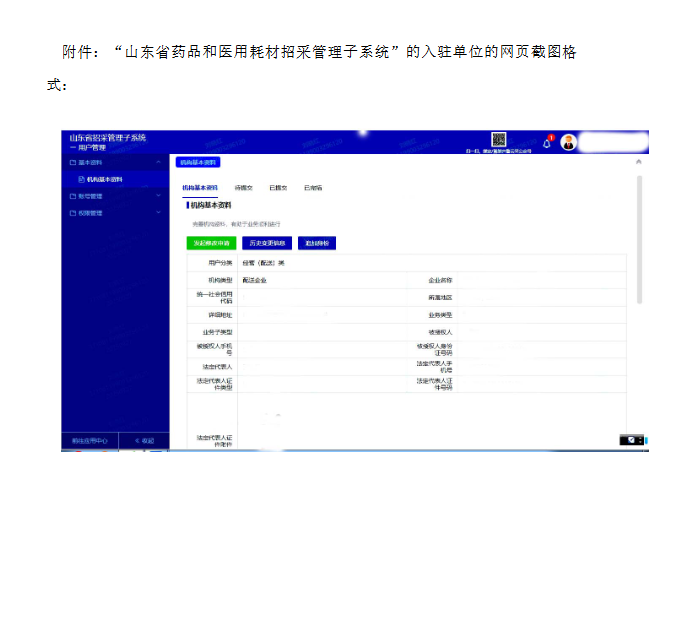Click the folder icon beside 权限管理
Screen dimensions: 679x621
(x=72, y=213)
